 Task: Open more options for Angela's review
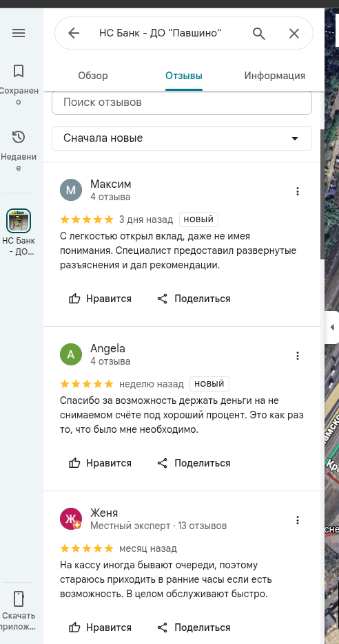point(298,356)
